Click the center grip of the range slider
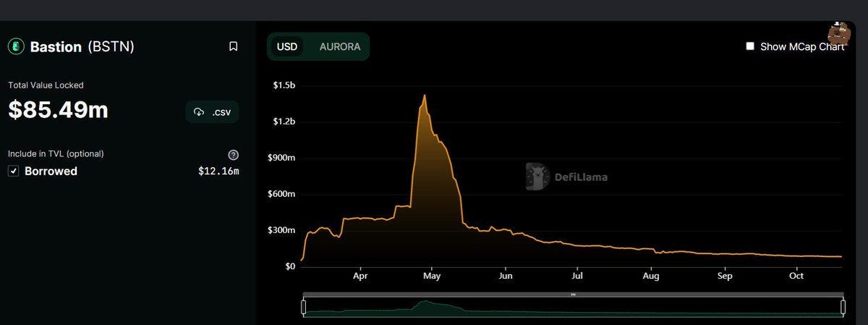868x325 pixels. pos(573,295)
